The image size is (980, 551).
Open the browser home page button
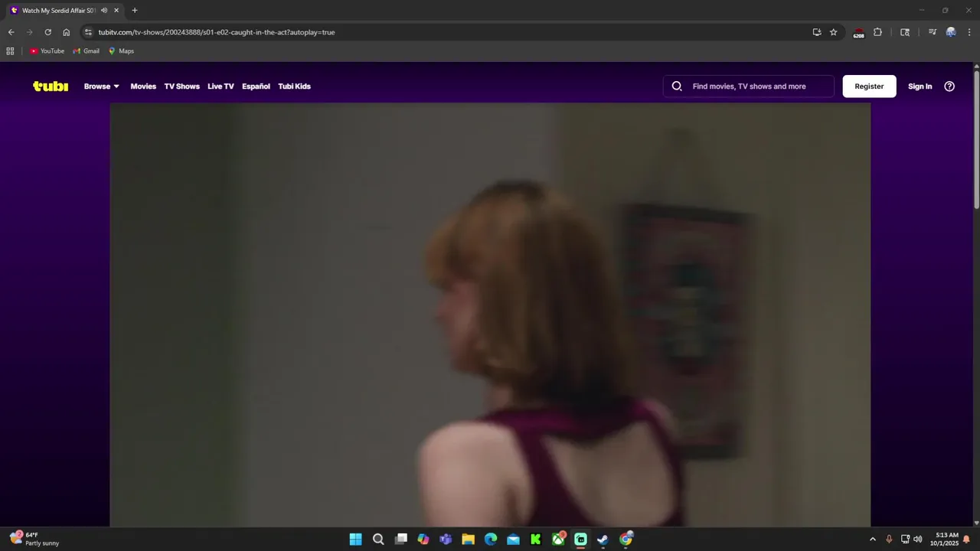click(x=66, y=32)
